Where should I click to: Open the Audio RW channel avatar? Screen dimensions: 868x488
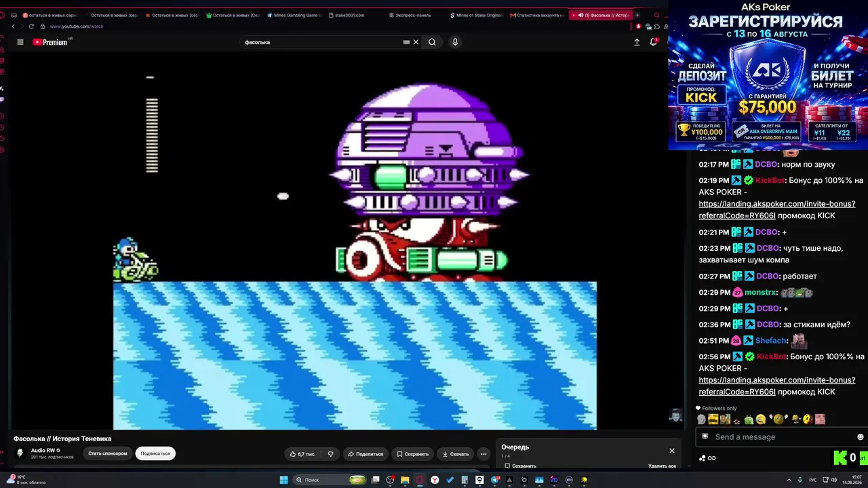tap(20, 453)
